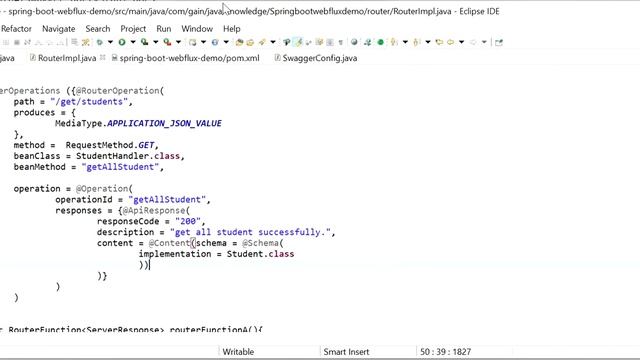Open the Project menu

tap(133, 29)
